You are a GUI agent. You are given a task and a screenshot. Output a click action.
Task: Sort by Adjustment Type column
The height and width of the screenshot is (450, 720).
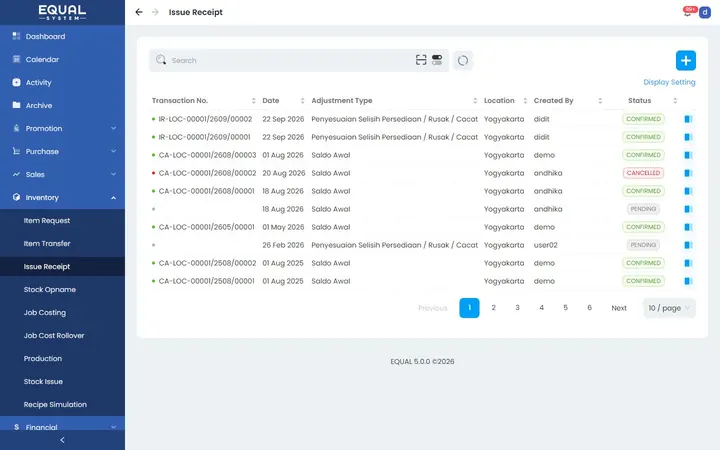(475, 101)
